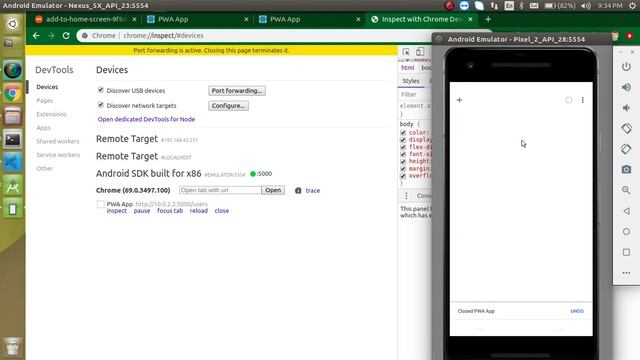640x360 pixels.
Task: Tap the tab switcher square on phone
Action: click(x=569, y=100)
